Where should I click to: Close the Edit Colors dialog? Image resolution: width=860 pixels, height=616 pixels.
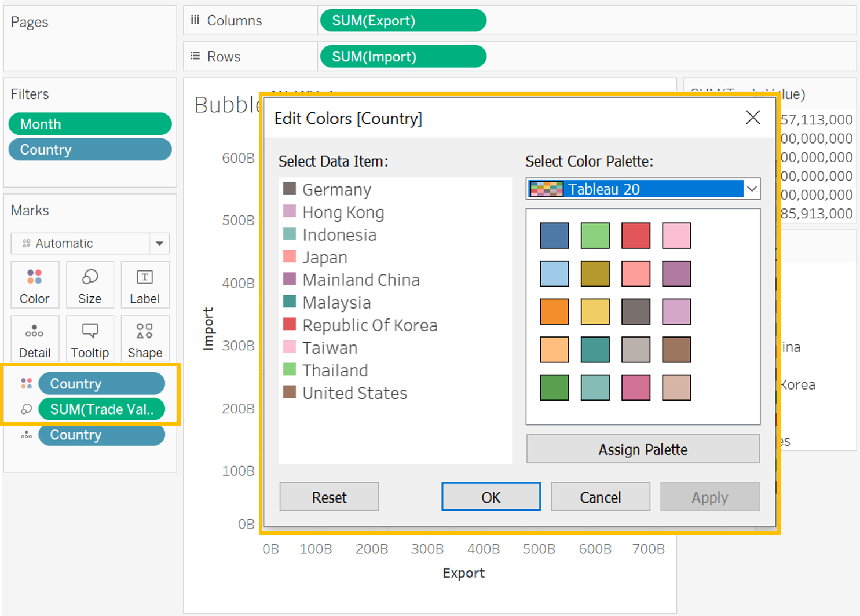click(753, 118)
